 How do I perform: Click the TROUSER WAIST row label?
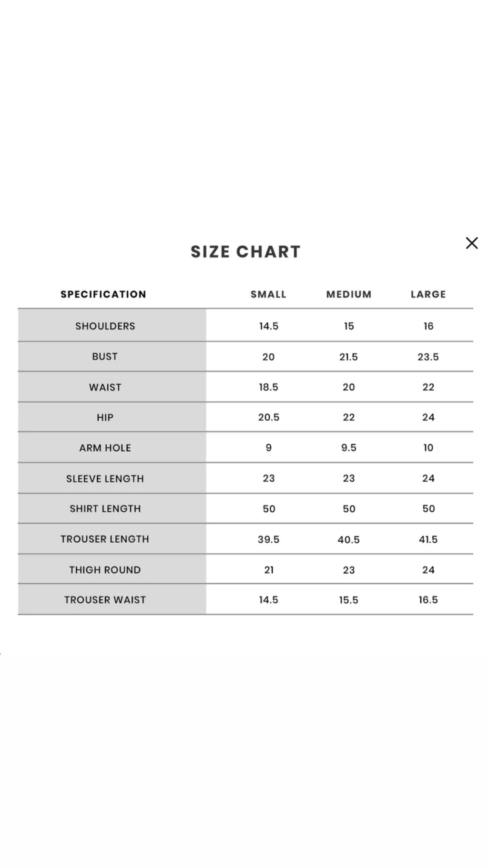coord(105,600)
